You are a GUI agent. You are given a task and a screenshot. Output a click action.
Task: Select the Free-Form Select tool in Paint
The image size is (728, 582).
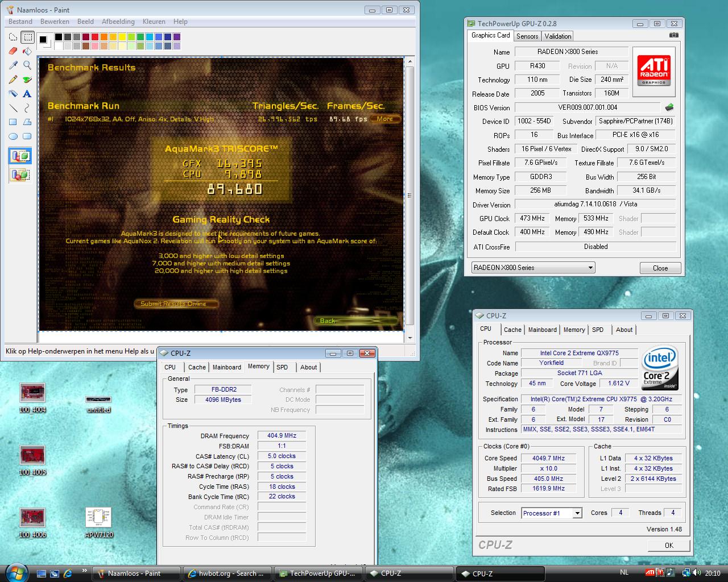(x=13, y=38)
